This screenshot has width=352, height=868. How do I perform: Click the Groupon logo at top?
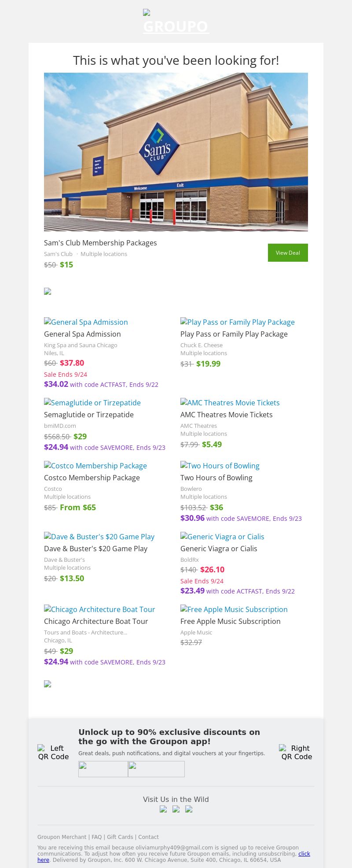[176, 22]
